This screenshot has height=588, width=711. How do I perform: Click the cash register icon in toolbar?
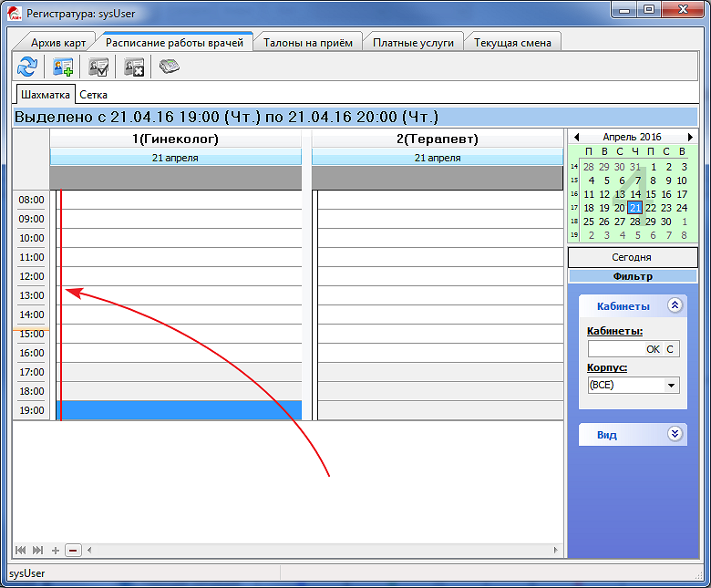click(x=170, y=67)
